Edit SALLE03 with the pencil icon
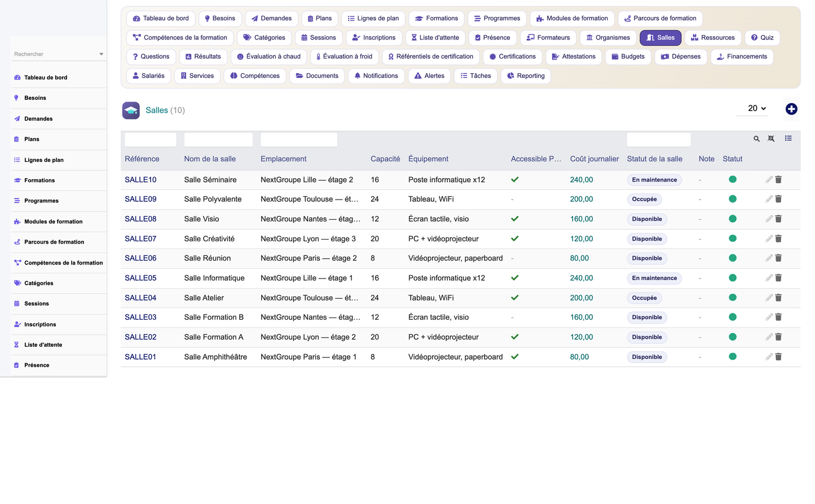 [769, 317]
